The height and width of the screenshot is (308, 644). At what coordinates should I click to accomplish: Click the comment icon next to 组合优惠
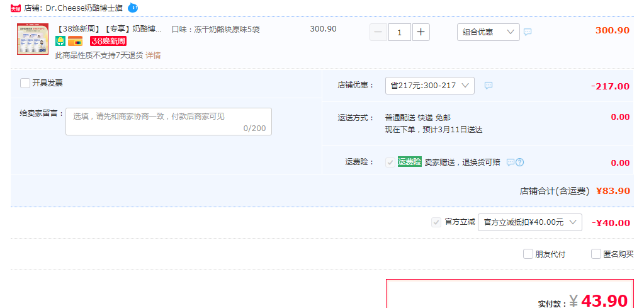528,31
